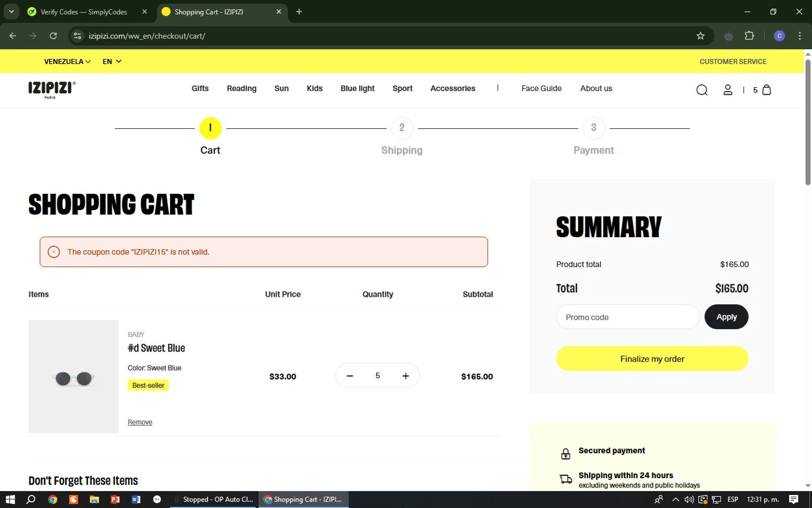Image resolution: width=812 pixels, height=508 pixels.
Task: View site information icon in address bar
Action: 77,36
